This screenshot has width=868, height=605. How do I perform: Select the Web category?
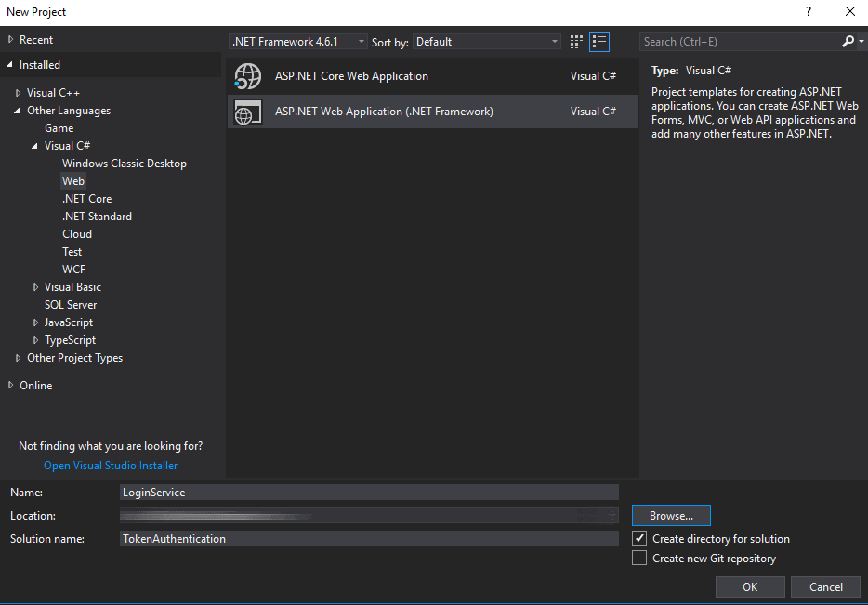click(73, 181)
